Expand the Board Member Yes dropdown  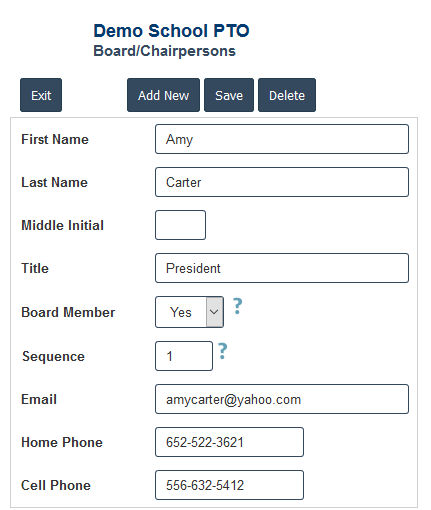[x=189, y=312]
